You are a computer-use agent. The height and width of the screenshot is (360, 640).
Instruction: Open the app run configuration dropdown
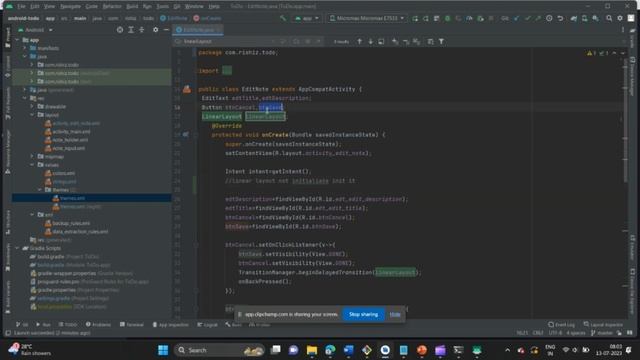click(x=306, y=18)
